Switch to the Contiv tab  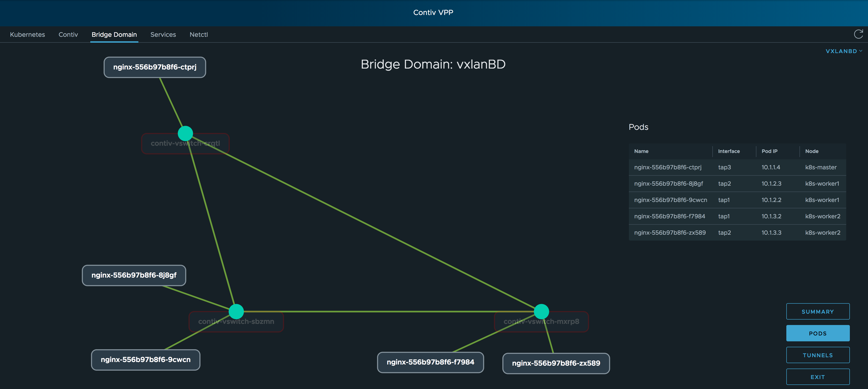(68, 34)
